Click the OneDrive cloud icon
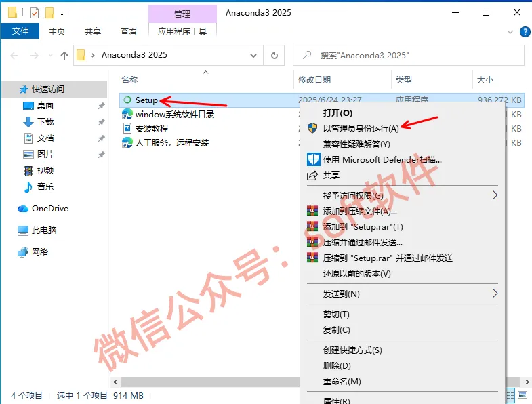 coord(23,209)
